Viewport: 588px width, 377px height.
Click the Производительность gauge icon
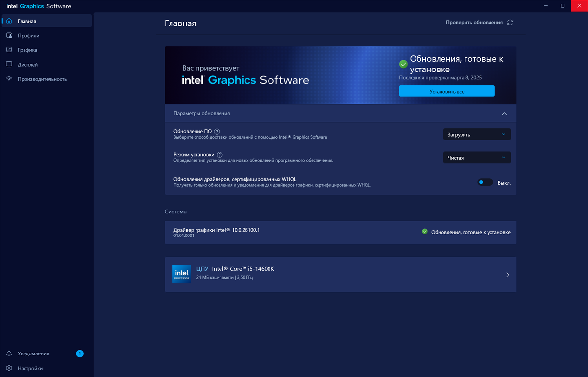pyautogui.click(x=9, y=79)
